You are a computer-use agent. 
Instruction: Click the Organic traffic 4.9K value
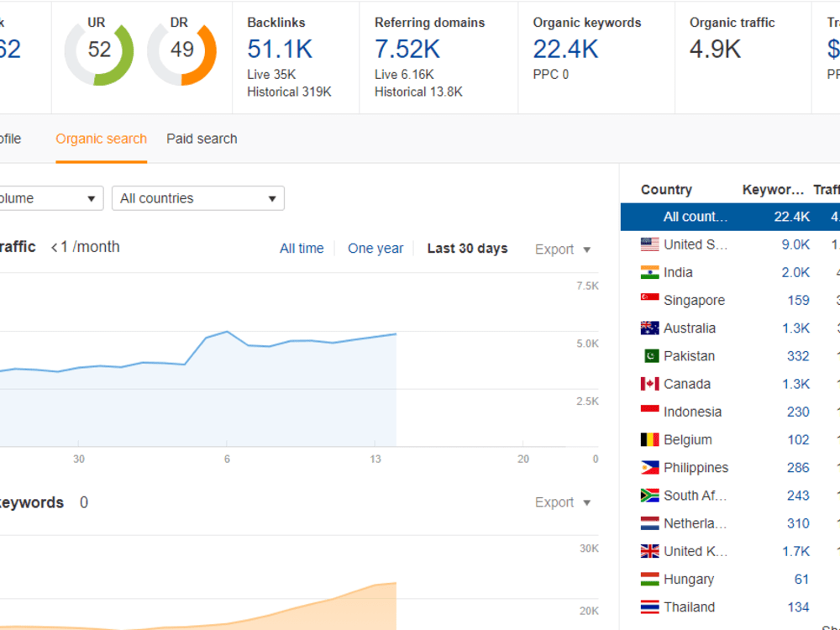(715, 50)
